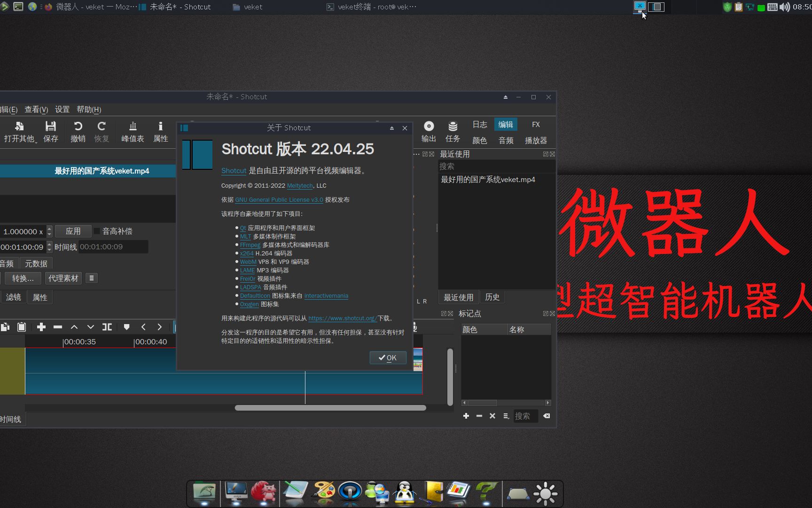Open the Edit (编辑) menu

coord(8,110)
